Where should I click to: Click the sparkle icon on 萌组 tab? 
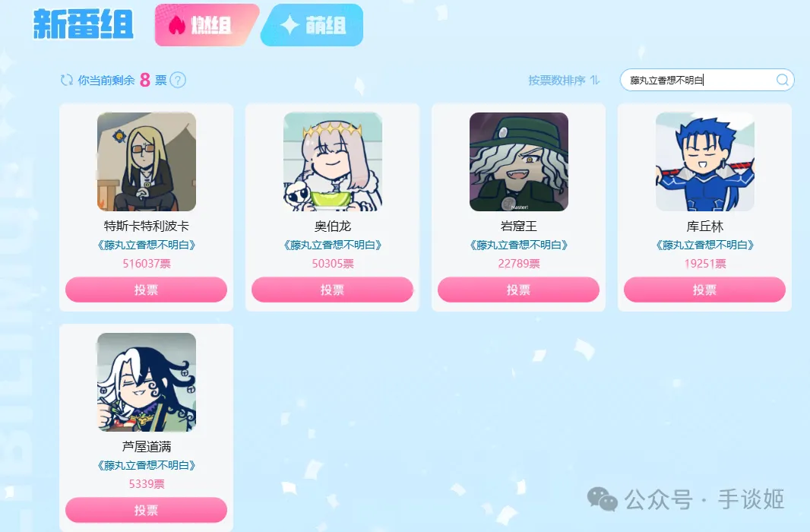click(290, 25)
